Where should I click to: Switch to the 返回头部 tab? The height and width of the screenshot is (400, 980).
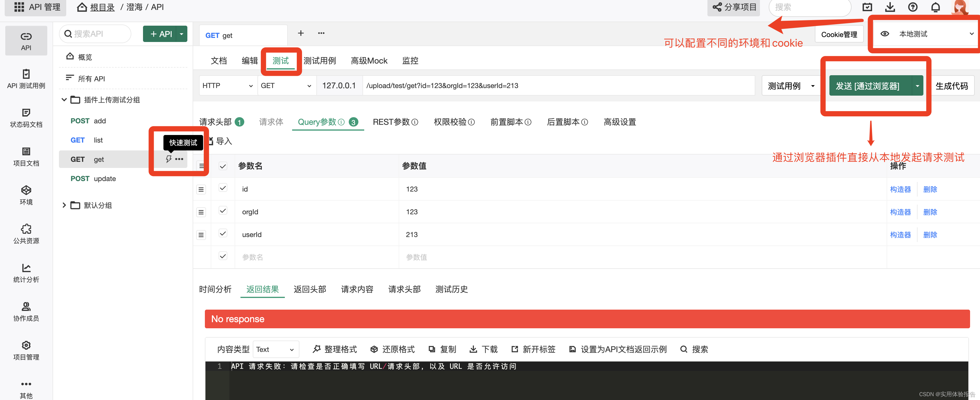click(310, 289)
